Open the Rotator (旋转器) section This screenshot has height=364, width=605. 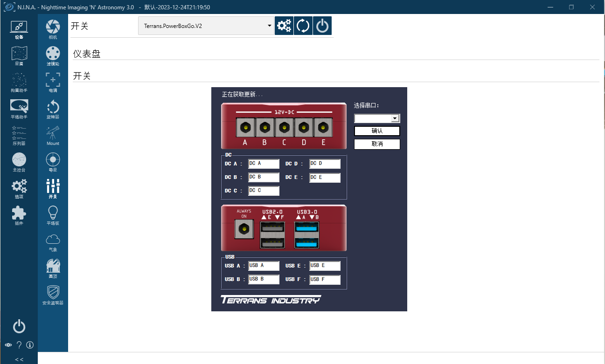tap(53, 109)
